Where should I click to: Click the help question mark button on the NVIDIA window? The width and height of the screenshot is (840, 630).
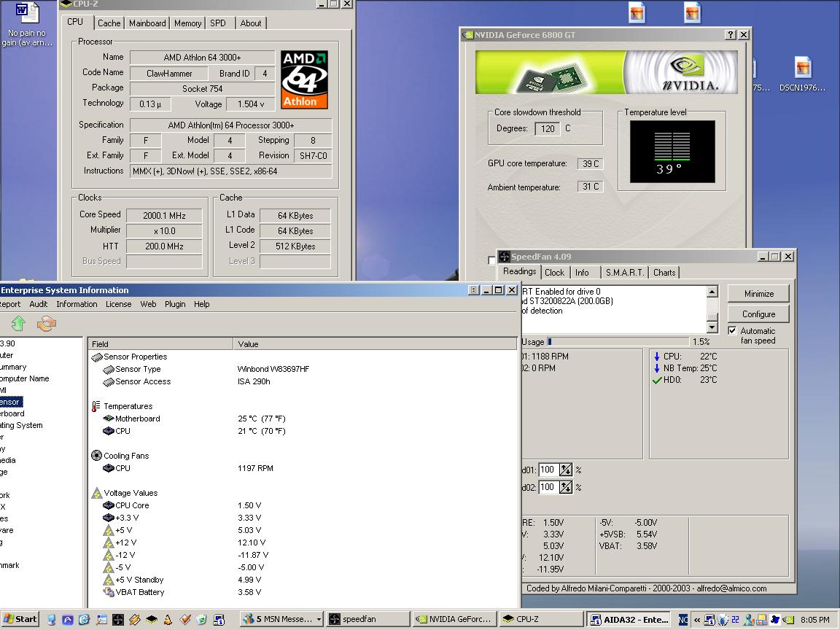pyautogui.click(x=730, y=35)
